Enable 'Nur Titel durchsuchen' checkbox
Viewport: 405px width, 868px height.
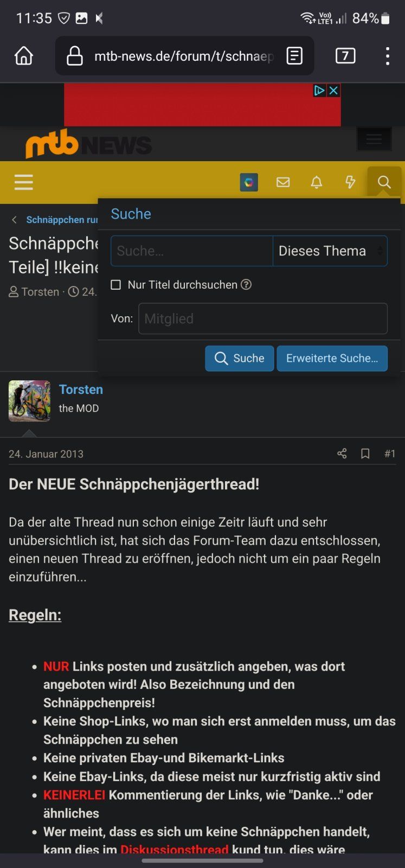[x=116, y=285]
